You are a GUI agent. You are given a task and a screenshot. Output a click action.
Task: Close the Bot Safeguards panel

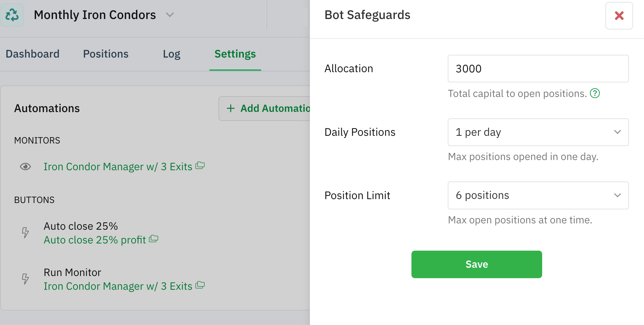click(x=619, y=16)
